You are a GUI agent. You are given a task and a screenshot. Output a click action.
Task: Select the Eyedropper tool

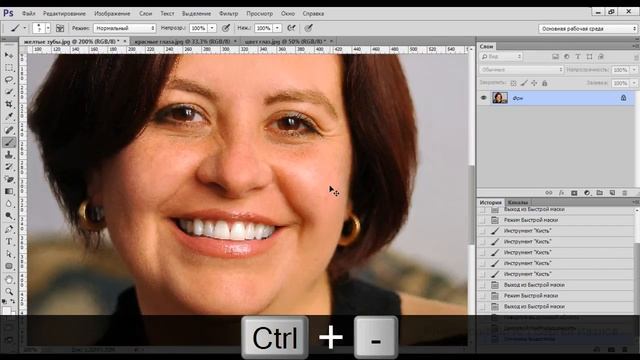pos(9,117)
